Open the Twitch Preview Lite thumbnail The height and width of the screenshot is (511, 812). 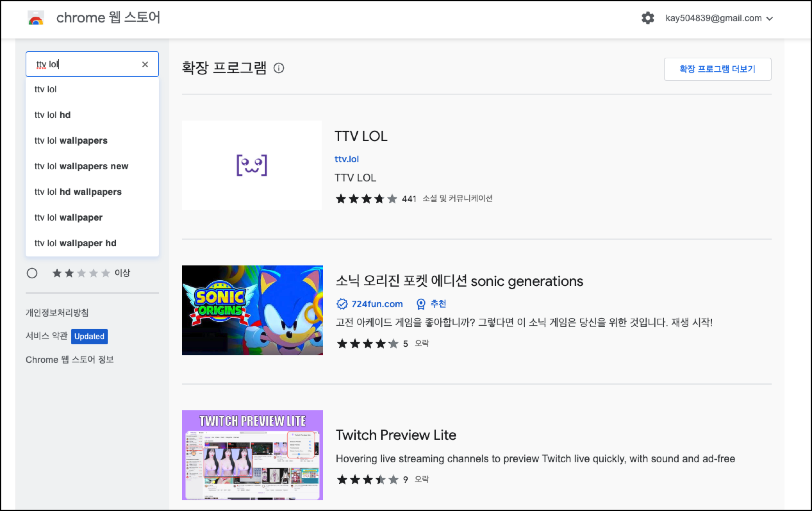pos(252,455)
